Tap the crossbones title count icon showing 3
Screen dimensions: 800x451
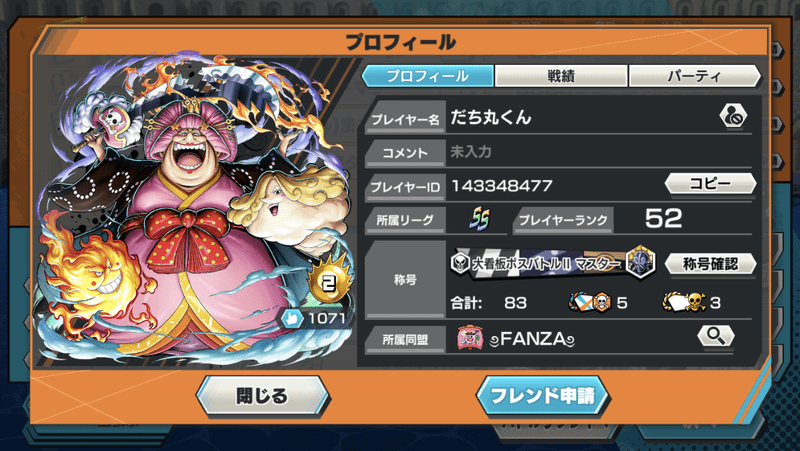(684, 302)
